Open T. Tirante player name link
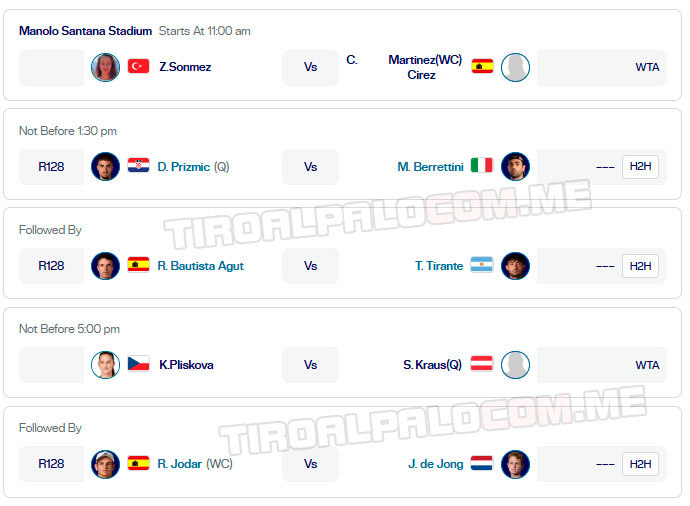Screen dimensions: 690x506 pos(439,265)
